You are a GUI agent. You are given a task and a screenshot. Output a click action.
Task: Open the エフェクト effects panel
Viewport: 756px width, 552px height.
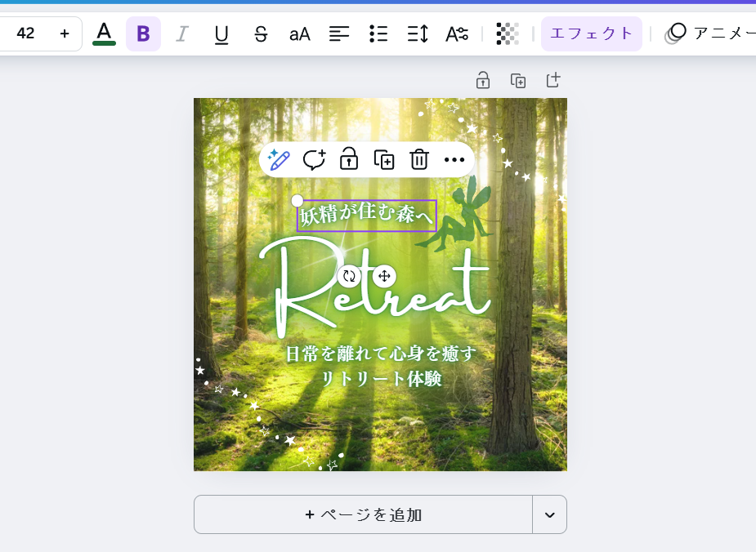coord(591,33)
